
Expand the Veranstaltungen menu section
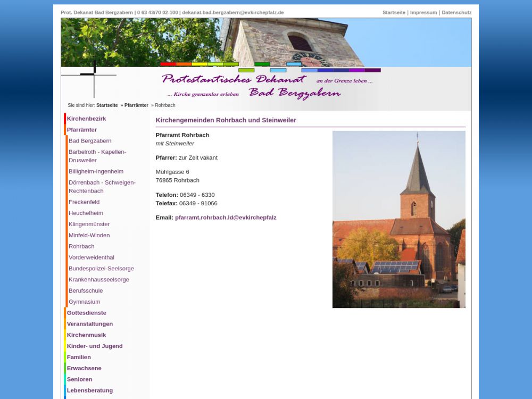tap(89, 324)
